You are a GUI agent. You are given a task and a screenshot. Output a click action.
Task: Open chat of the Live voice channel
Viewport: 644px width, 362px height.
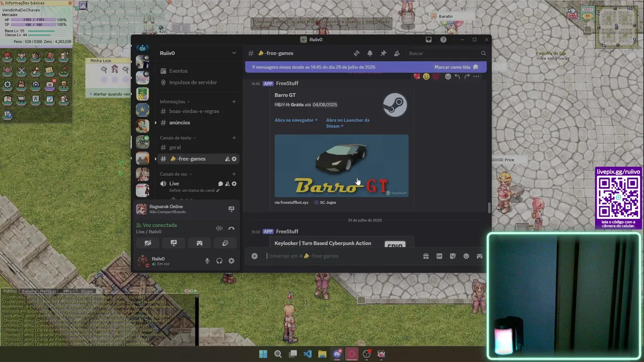pos(220,184)
